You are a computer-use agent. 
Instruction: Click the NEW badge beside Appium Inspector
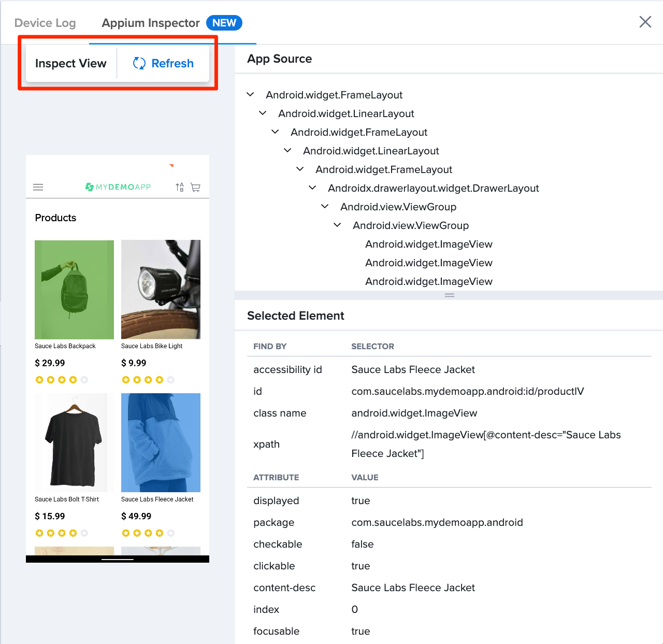(224, 23)
